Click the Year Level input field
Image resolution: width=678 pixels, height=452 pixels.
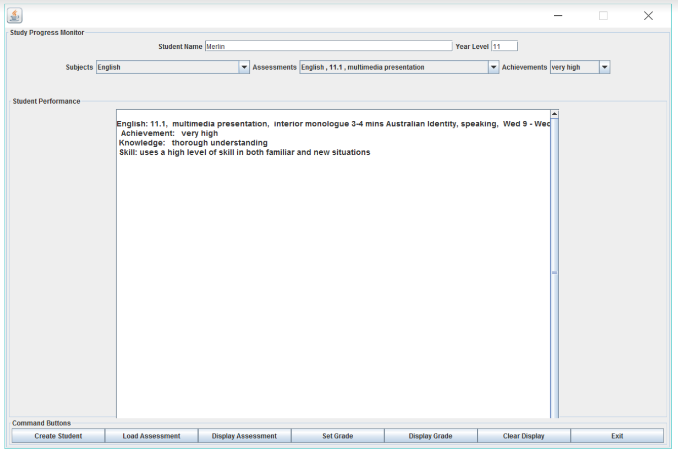coord(504,46)
